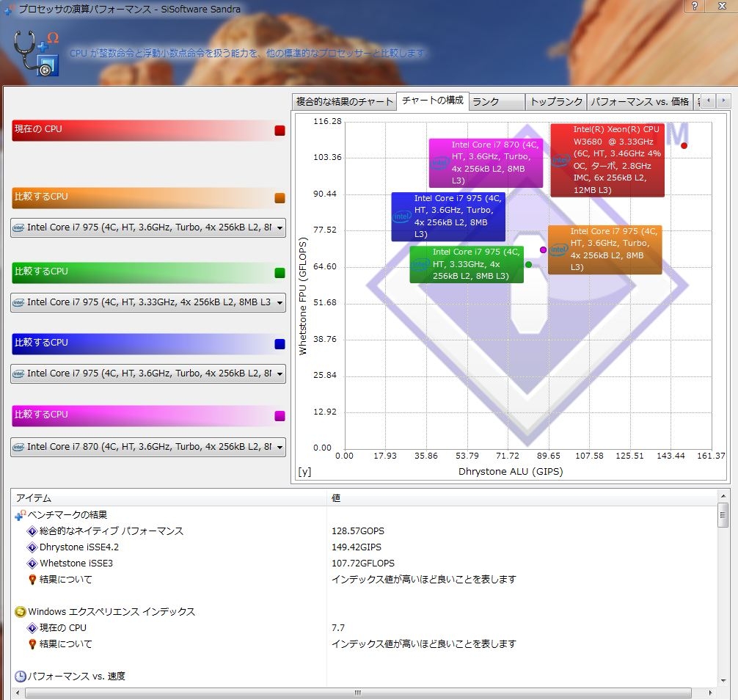The image size is (738, 700).
Task: Click the Windows エクスペリエンス インデックス icon
Action: click(x=21, y=612)
